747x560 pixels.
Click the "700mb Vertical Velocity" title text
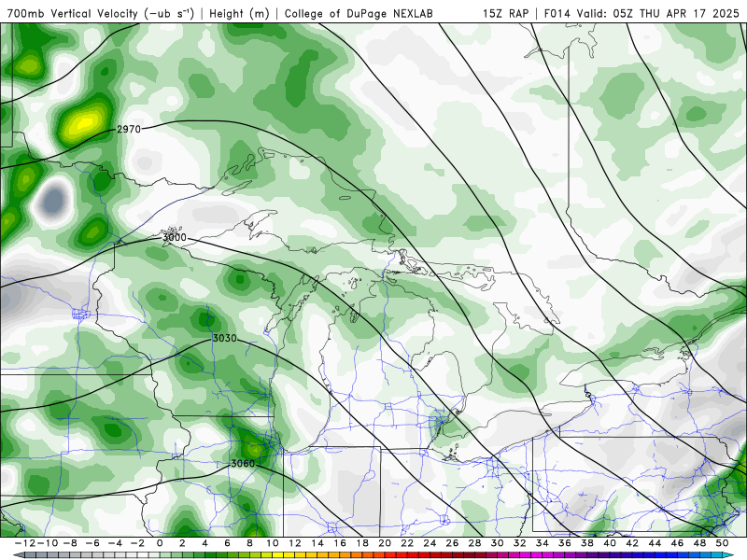73,13
